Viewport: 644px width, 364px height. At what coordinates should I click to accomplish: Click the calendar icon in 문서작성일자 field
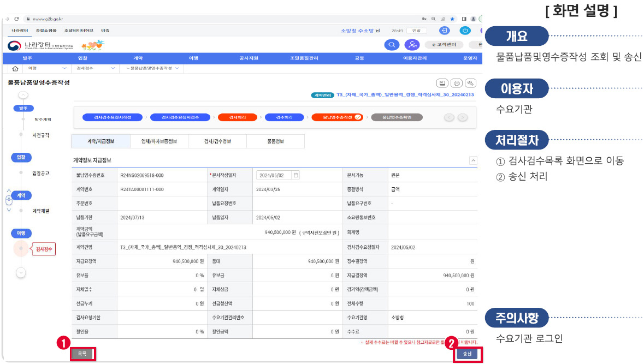point(296,175)
